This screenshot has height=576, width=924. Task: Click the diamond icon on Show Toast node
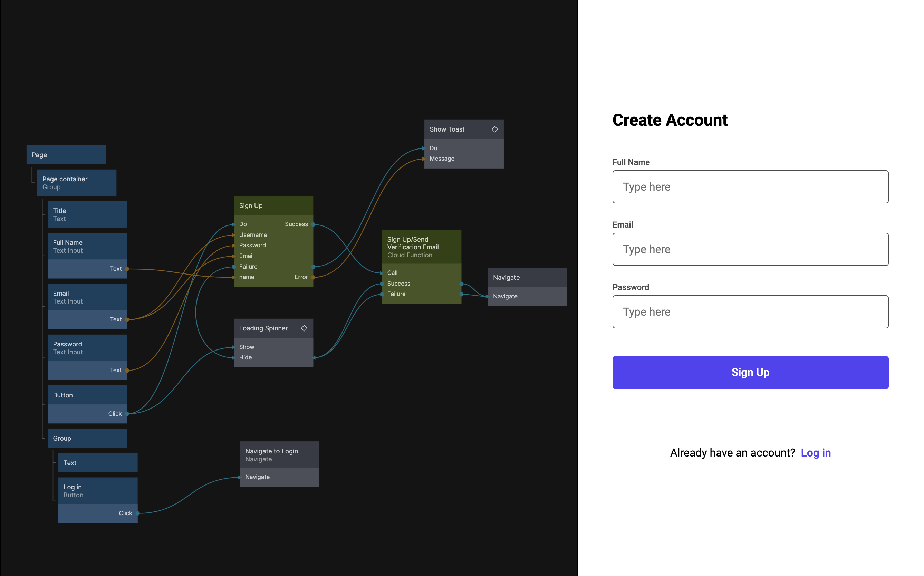(x=494, y=129)
